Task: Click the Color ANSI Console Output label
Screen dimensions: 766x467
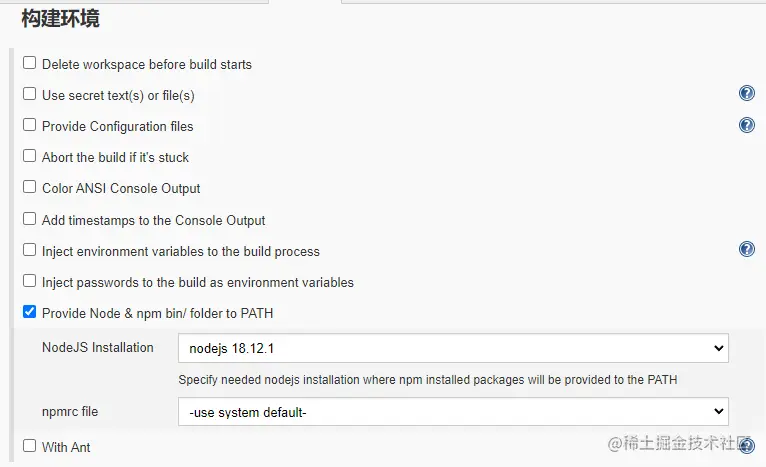Action: tap(121, 188)
